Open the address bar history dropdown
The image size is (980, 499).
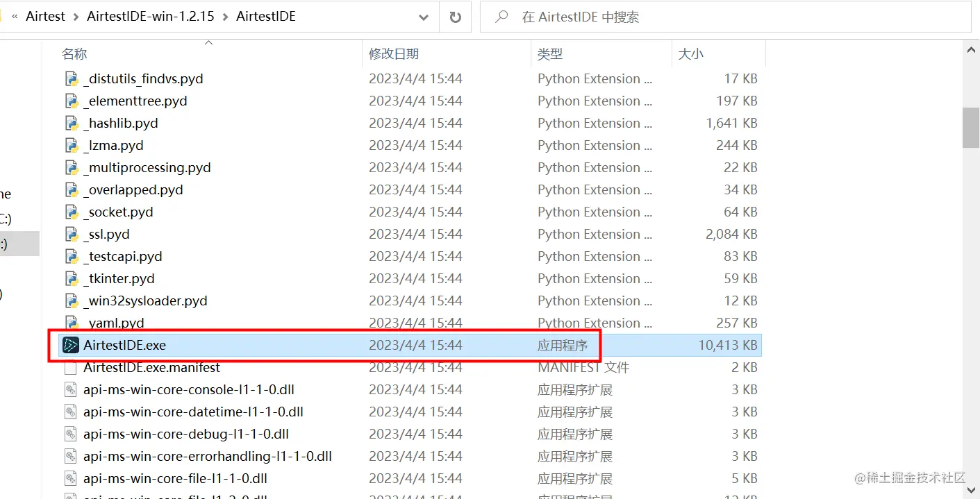(423, 17)
